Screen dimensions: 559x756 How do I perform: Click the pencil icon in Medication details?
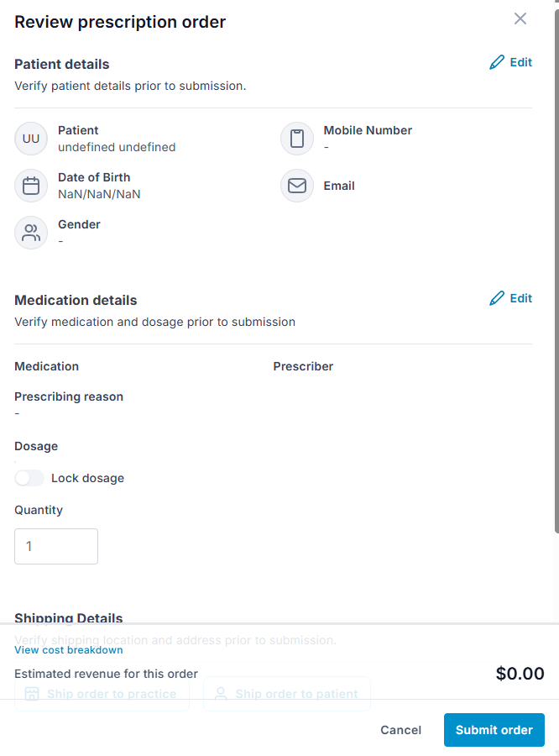point(497,298)
